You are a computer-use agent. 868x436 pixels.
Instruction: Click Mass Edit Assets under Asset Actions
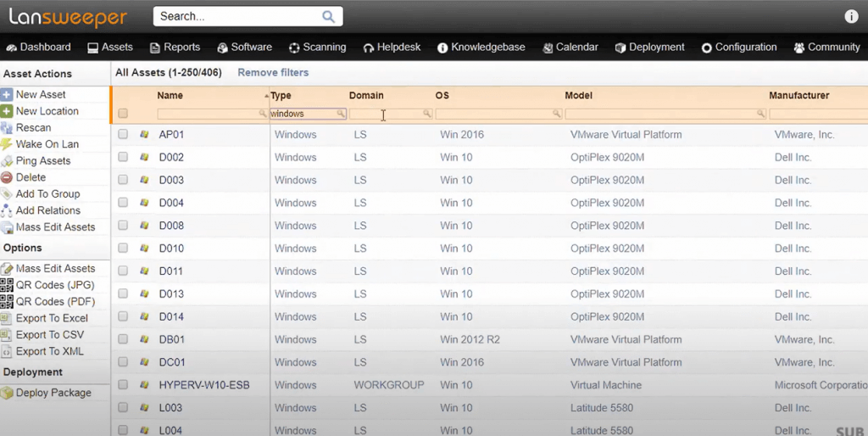pos(55,227)
